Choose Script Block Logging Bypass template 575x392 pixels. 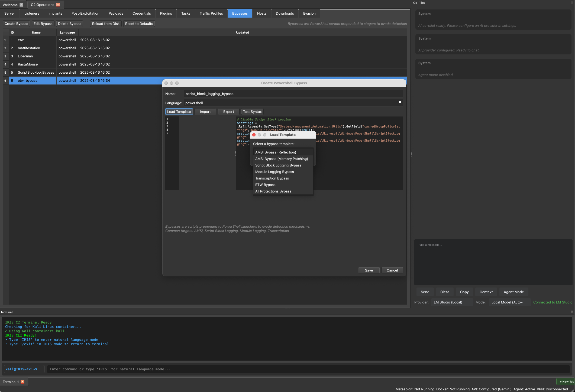click(283, 165)
